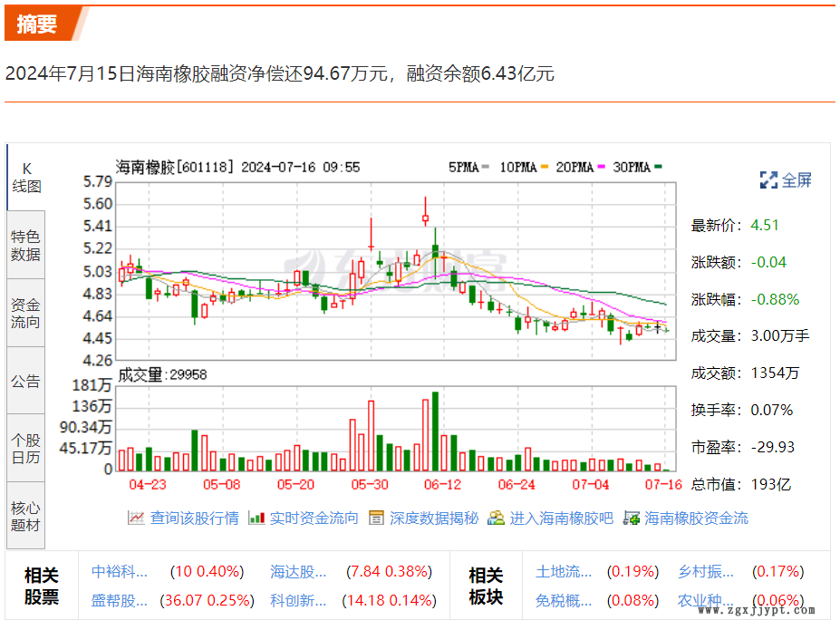Click the bar-chart icon beside 实时资金流向
The image size is (840, 630).
[x=256, y=518]
